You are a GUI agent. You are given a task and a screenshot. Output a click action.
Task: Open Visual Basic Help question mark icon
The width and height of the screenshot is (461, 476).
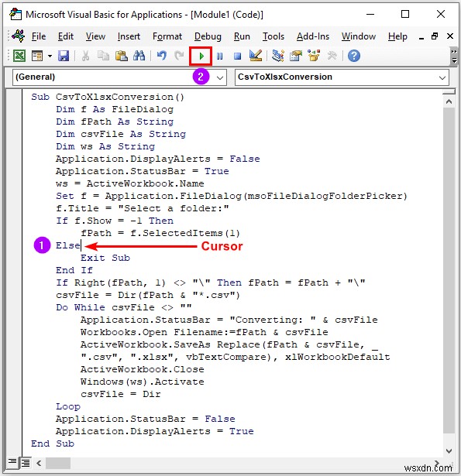pyautogui.click(x=354, y=57)
